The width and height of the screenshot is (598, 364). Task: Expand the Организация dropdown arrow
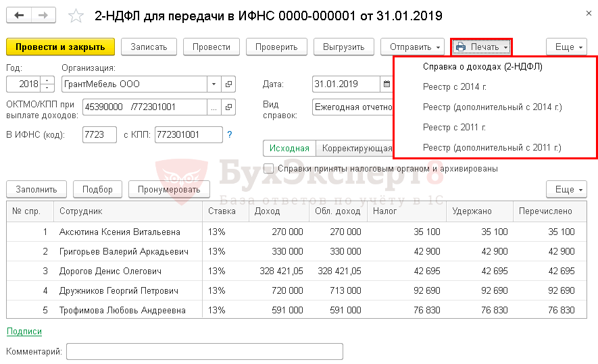(x=214, y=84)
